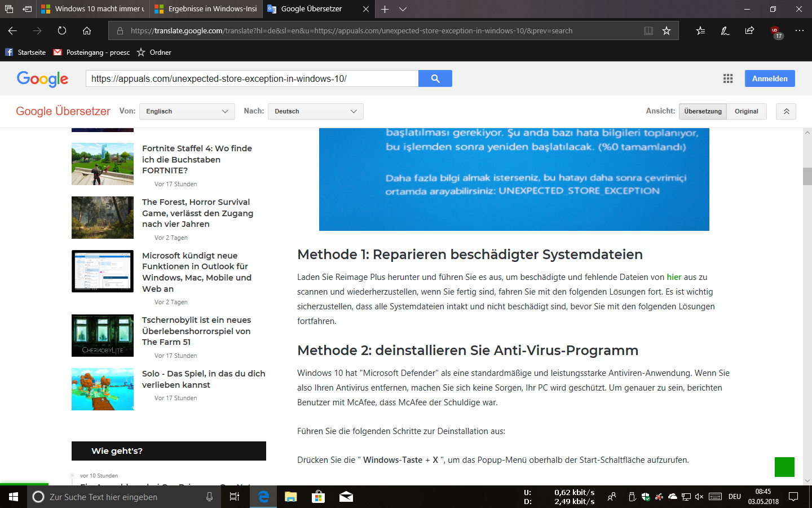Click the blue search magnifier button
This screenshot has width=812, height=508.
pyautogui.click(x=435, y=78)
